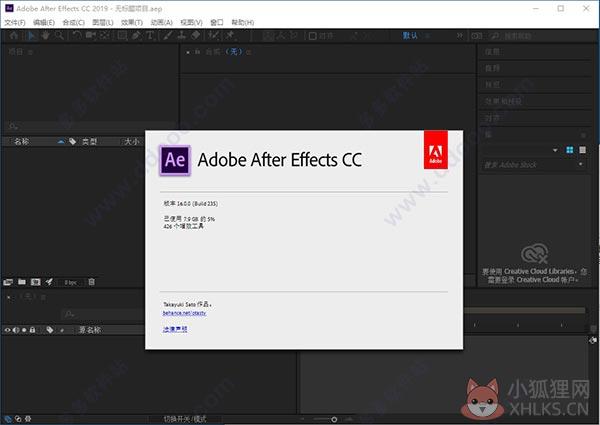600x425 pixels.
Task: Open the 动画(A) menu
Action: click(161, 23)
